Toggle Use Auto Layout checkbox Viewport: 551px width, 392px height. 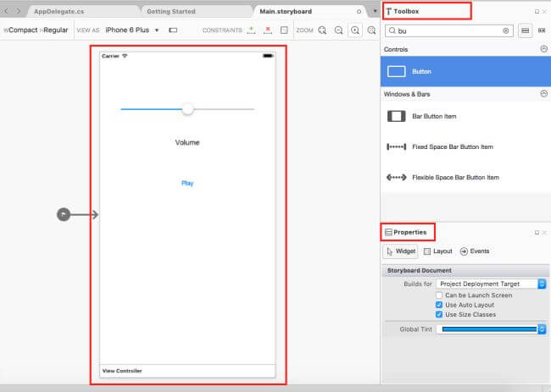[439, 305]
